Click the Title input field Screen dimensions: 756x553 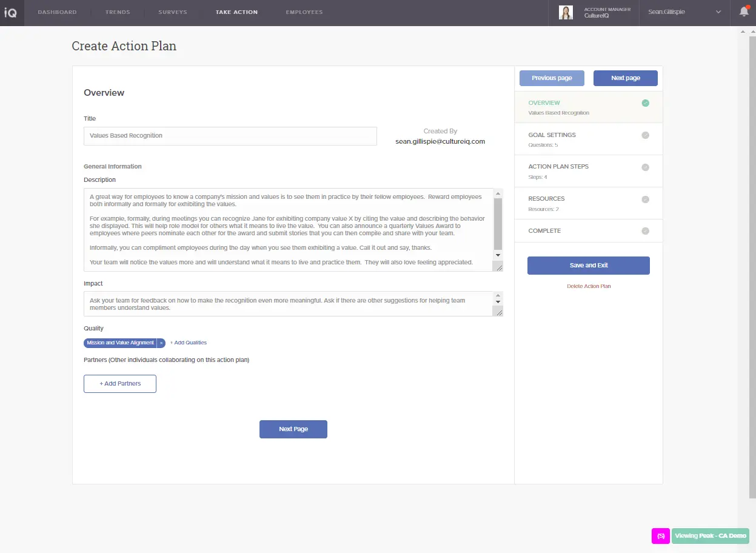pos(230,136)
